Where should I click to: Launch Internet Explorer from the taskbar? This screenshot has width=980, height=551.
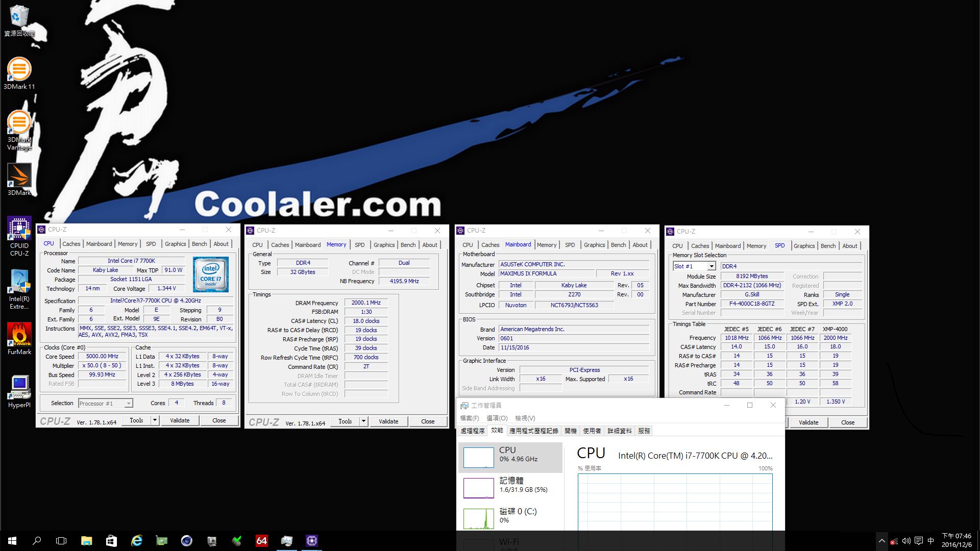[136, 541]
